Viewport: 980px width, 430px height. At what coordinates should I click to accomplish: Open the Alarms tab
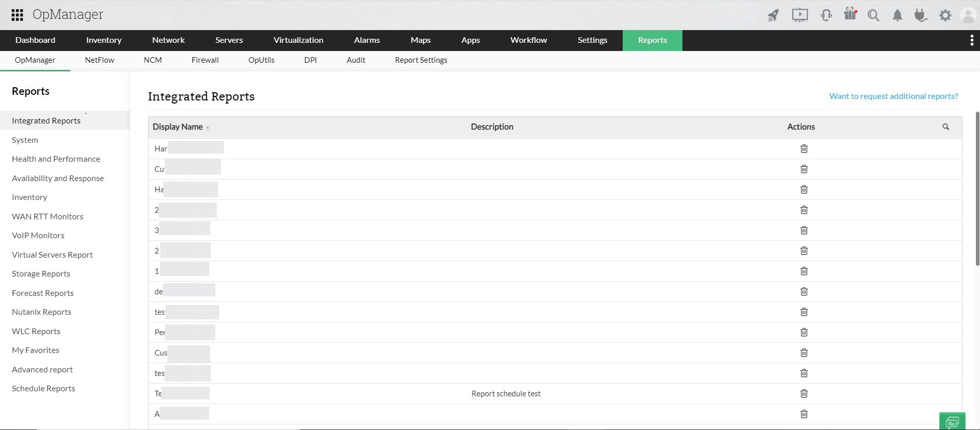(367, 40)
